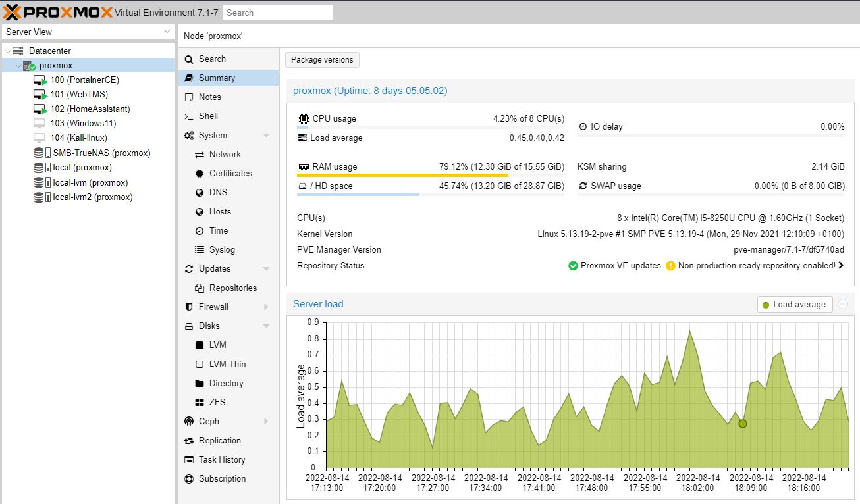
Task: Click the Proxmox logo
Action: tap(57, 12)
